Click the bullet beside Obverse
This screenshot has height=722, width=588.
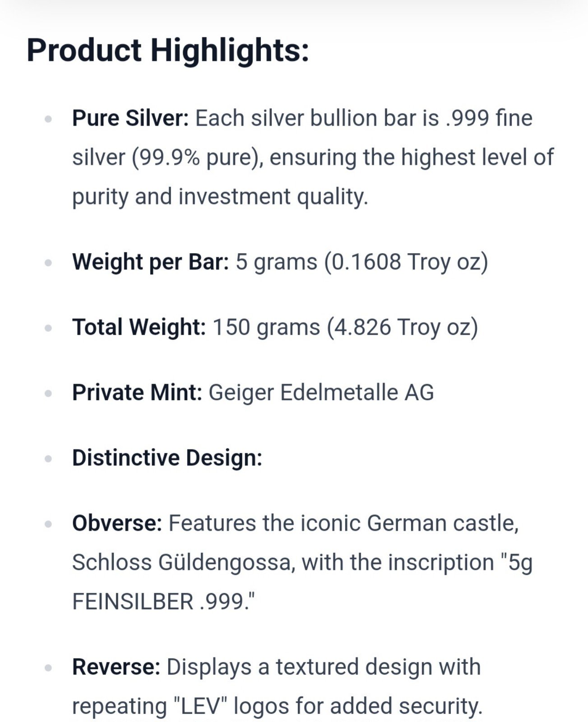[x=48, y=524]
